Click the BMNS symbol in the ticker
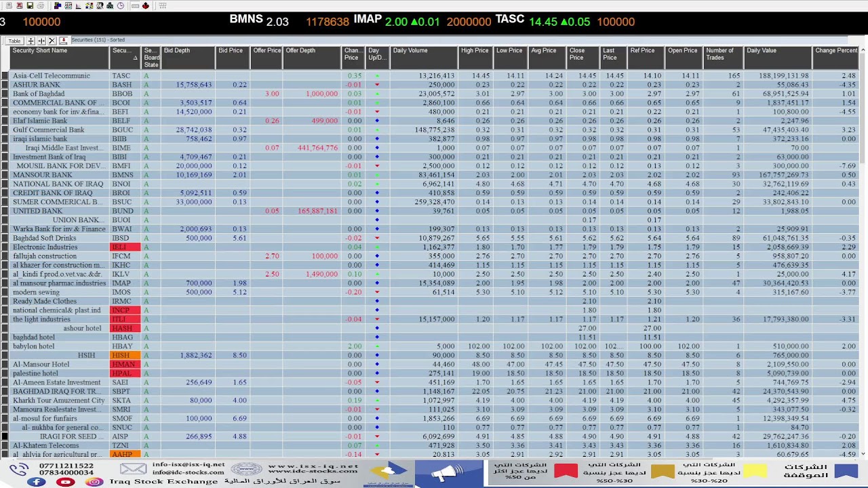The image size is (868, 488). (246, 20)
